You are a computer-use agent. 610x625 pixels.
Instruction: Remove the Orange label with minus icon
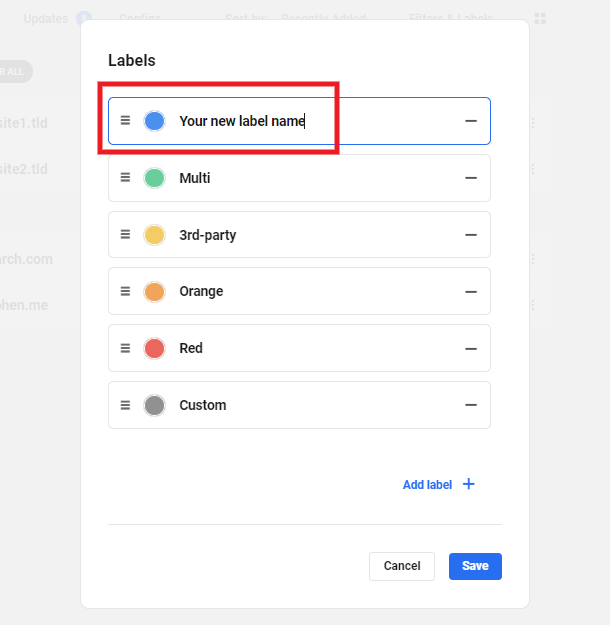click(471, 292)
